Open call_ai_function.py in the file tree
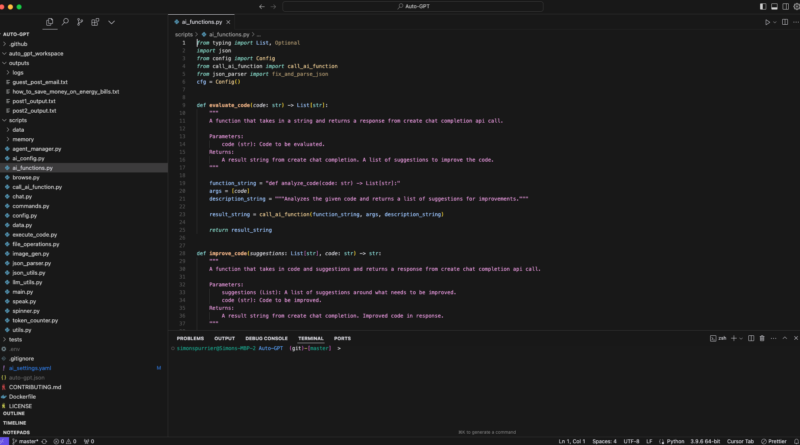This screenshot has width=800, height=445. (x=37, y=187)
